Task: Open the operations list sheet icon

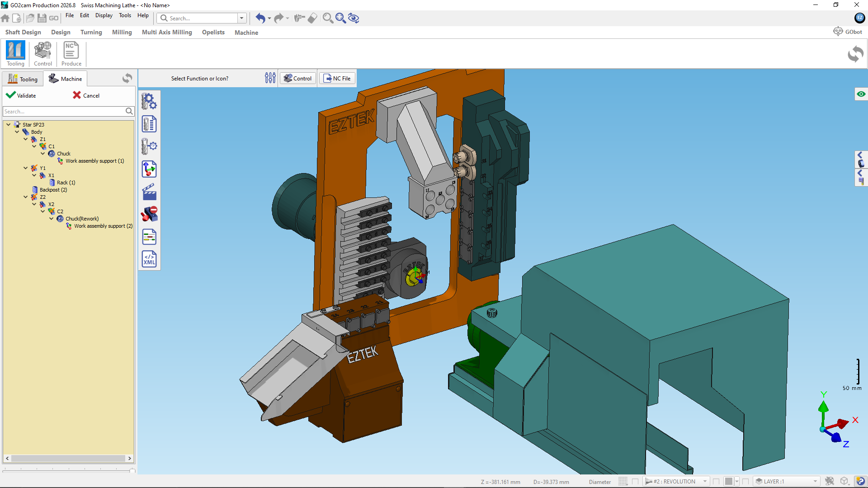Action: click(149, 237)
